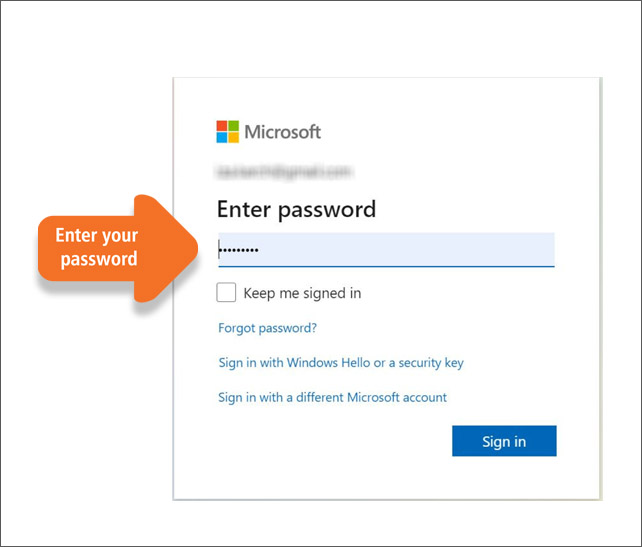Click the yellow square in Microsoft logo
The height and width of the screenshot is (547, 642).
(233, 138)
